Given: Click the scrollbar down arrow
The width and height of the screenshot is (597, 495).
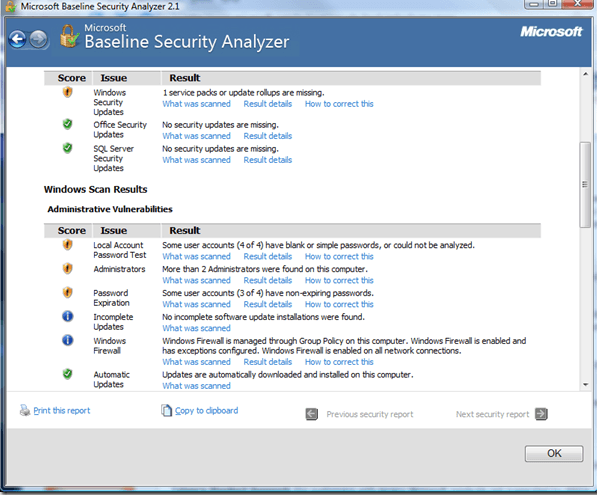Looking at the screenshot, I should pyautogui.click(x=586, y=385).
